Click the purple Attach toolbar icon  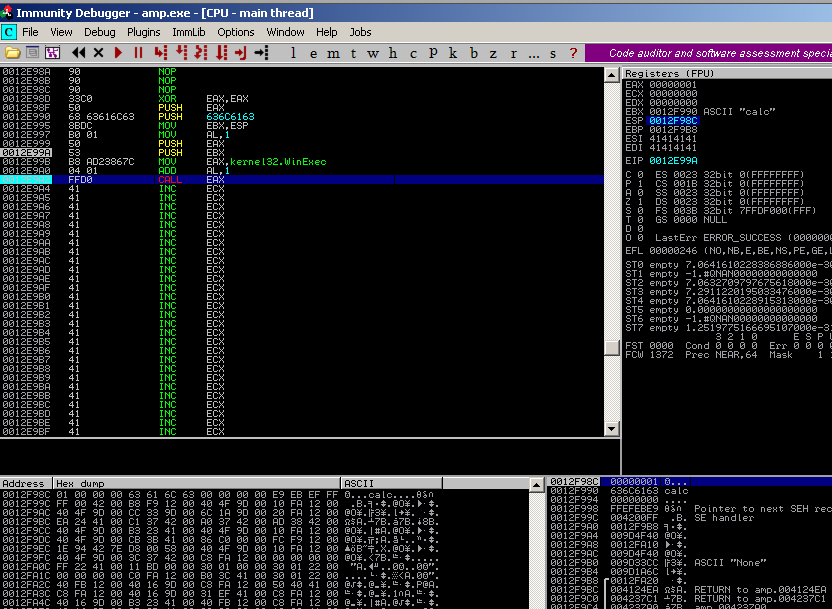point(53,53)
